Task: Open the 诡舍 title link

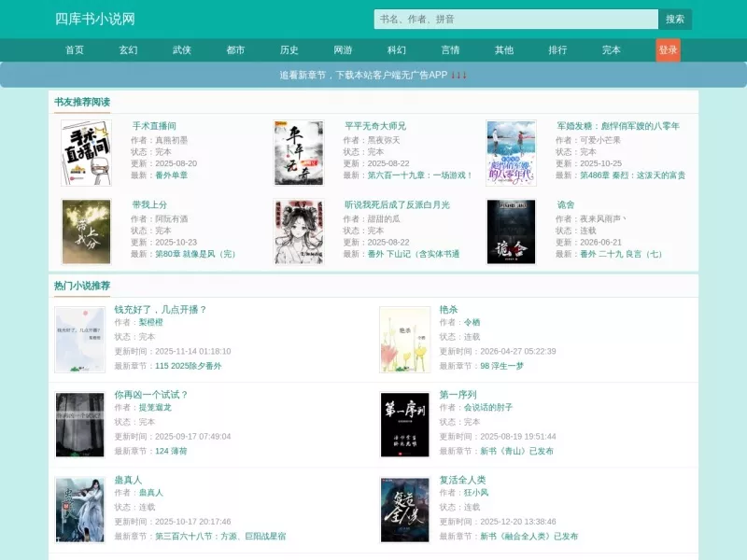Action: (x=566, y=204)
